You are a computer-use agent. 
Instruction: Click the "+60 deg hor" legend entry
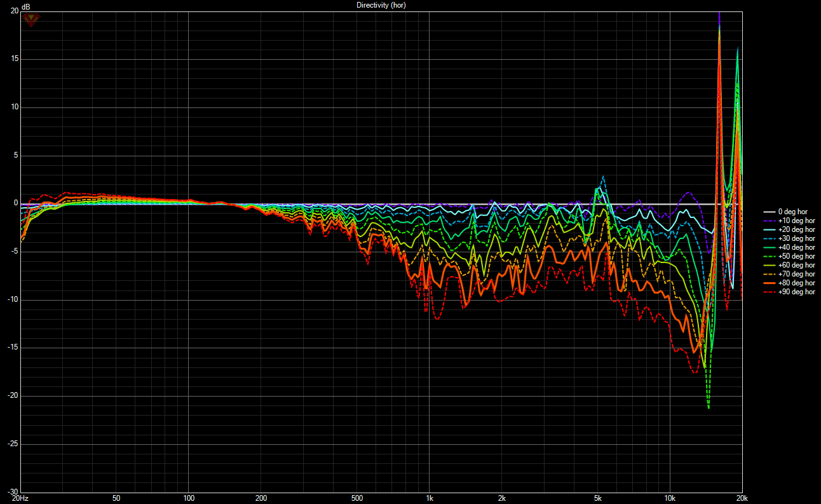789,265
